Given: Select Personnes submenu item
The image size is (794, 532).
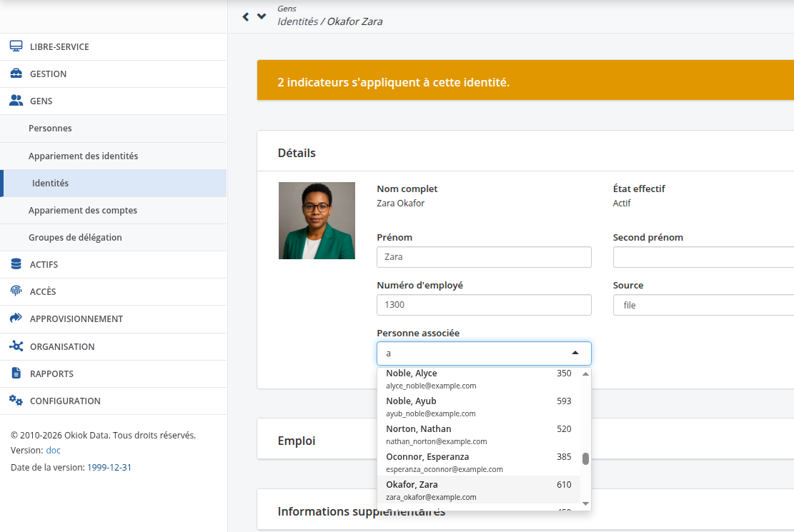Looking at the screenshot, I should click(114, 129).
